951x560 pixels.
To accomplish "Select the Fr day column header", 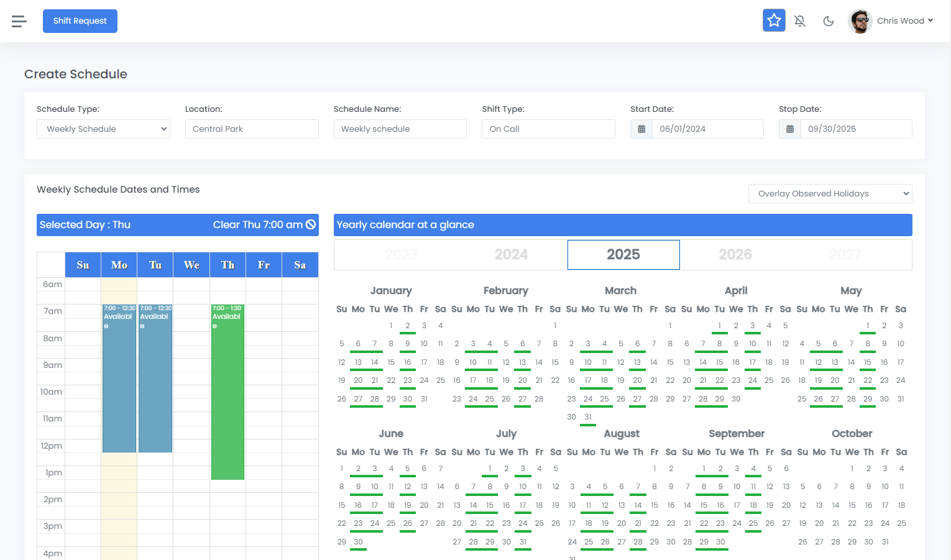I will pyautogui.click(x=264, y=265).
